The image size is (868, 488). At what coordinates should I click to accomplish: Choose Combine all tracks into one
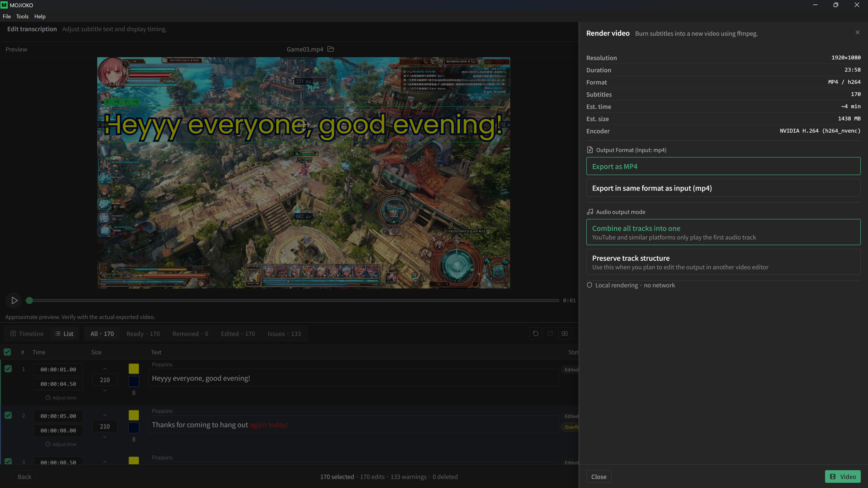tap(723, 232)
